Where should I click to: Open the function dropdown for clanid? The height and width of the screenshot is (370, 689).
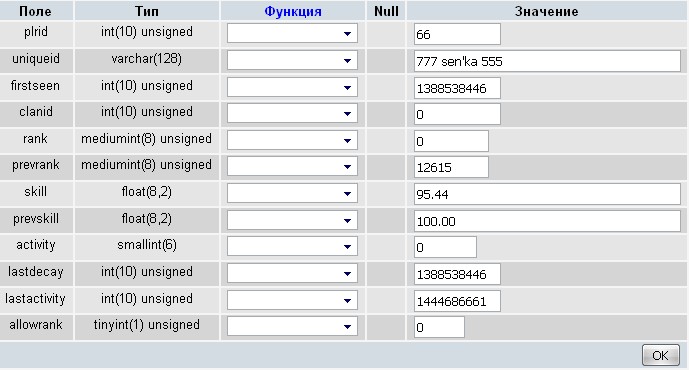pos(292,114)
